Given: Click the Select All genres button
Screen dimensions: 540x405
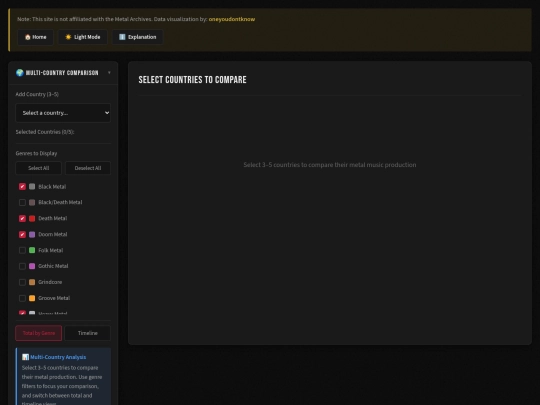Looking at the screenshot, I should (x=39, y=168).
